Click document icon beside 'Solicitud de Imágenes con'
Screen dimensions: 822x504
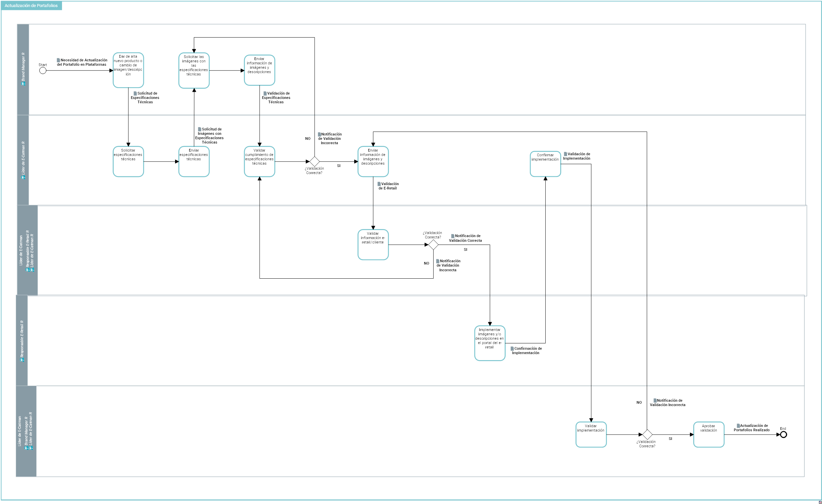click(200, 129)
